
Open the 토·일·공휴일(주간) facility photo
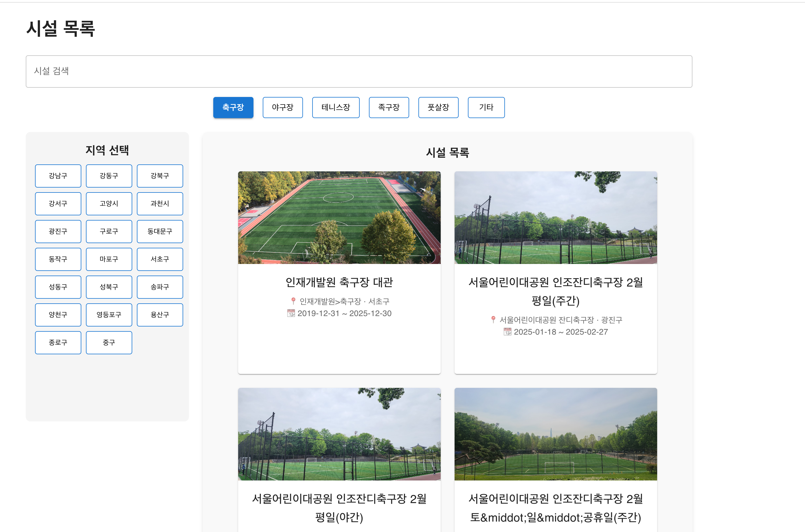pos(556,434)
